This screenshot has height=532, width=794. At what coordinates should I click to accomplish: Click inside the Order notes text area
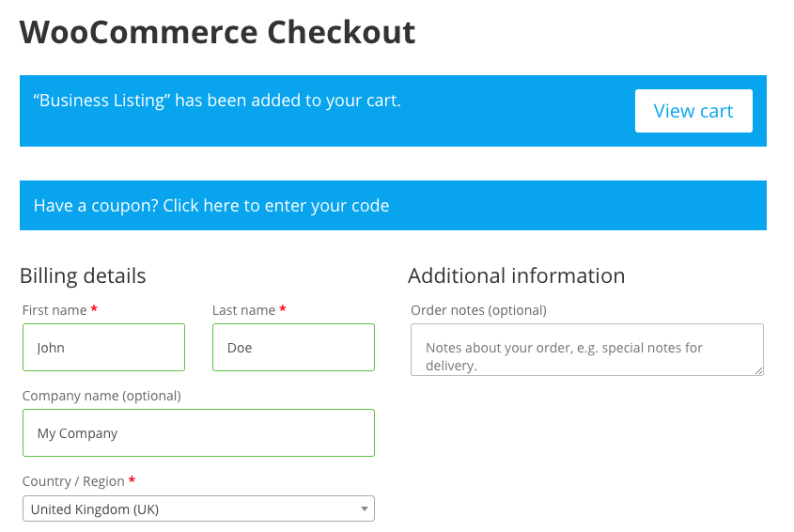(587, 350)
